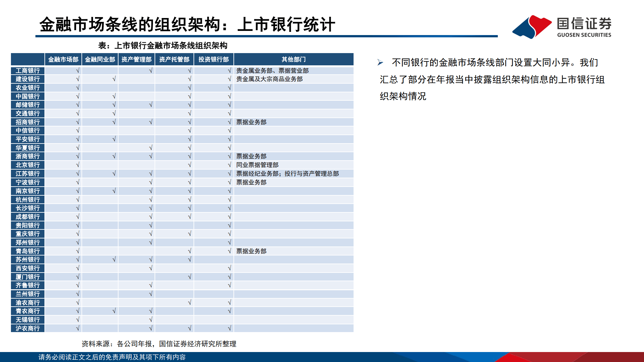Click 票据业务部 in the 浙商银行 row

point(251,156)
